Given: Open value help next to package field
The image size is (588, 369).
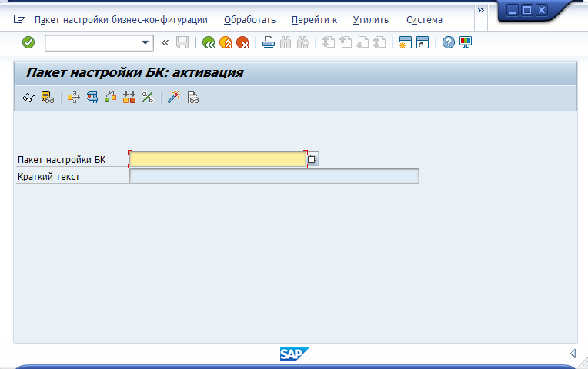Looking at the screenshot, I should pos(312,159).
